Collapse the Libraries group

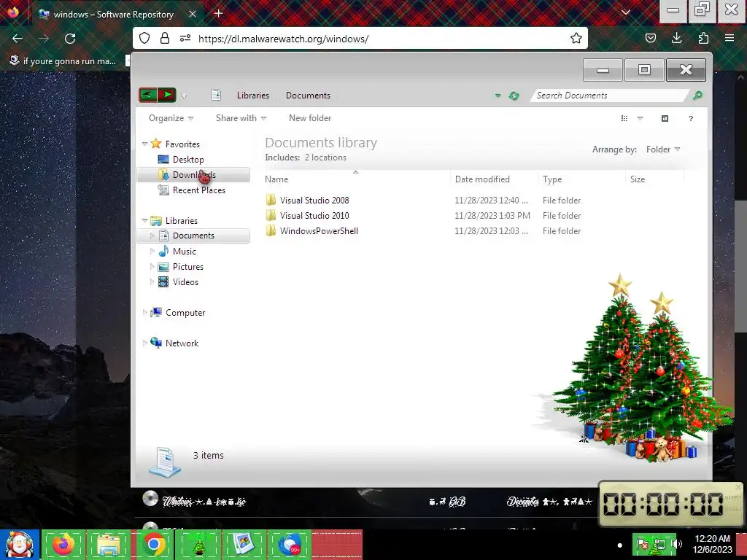tap(144, 220)
